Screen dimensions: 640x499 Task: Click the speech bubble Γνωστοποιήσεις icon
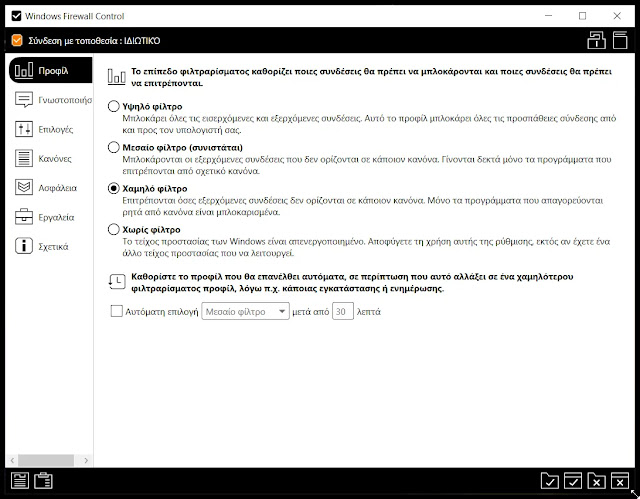pos(24,100)
